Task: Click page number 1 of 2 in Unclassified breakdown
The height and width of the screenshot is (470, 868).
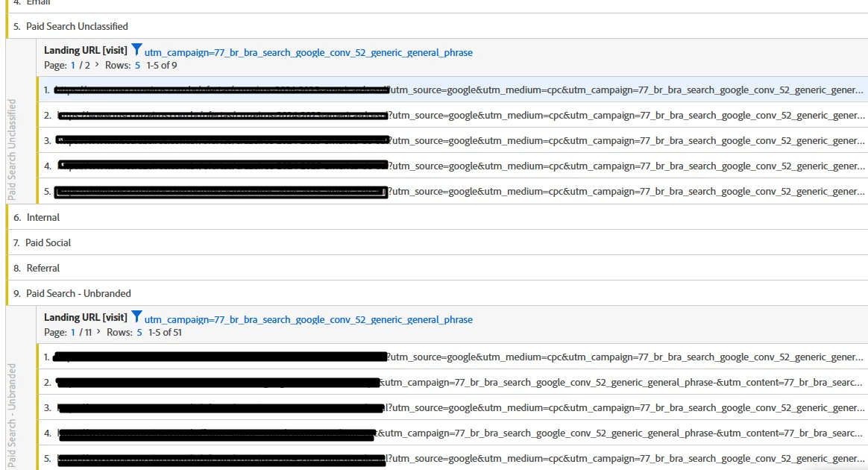Action: [x=72, y=66]
